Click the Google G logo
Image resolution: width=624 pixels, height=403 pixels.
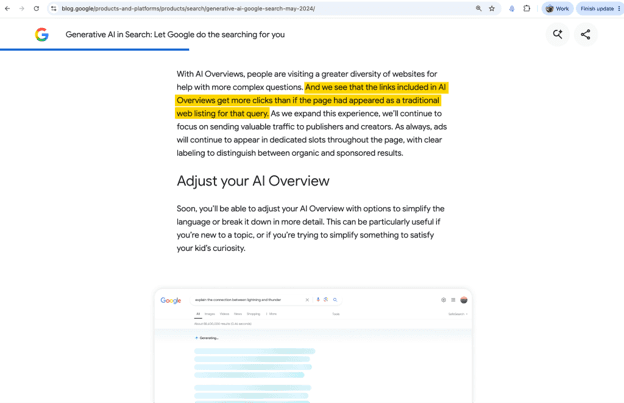point(42,35)
